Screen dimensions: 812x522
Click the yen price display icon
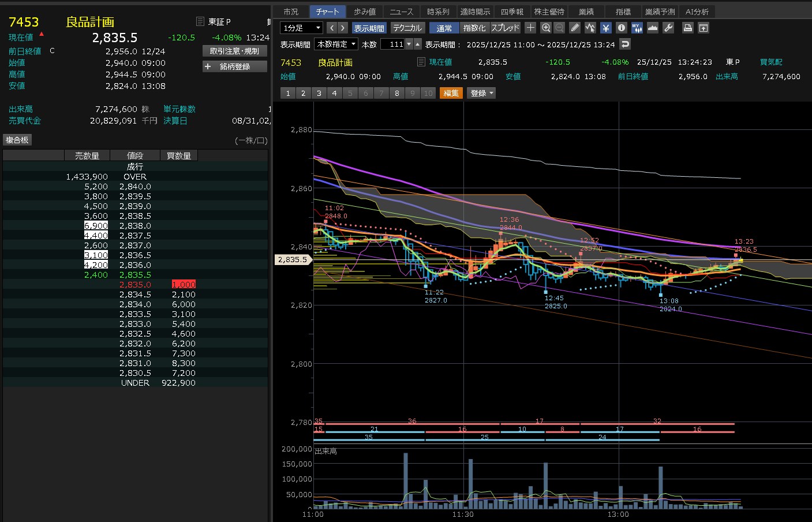click(x=605, y=28)
